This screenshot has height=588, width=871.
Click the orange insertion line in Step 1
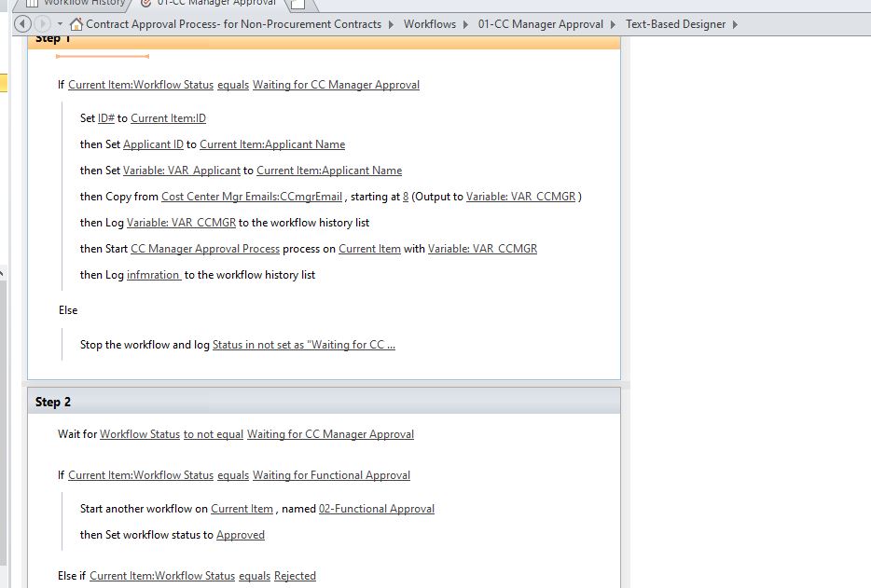point(103,56)
